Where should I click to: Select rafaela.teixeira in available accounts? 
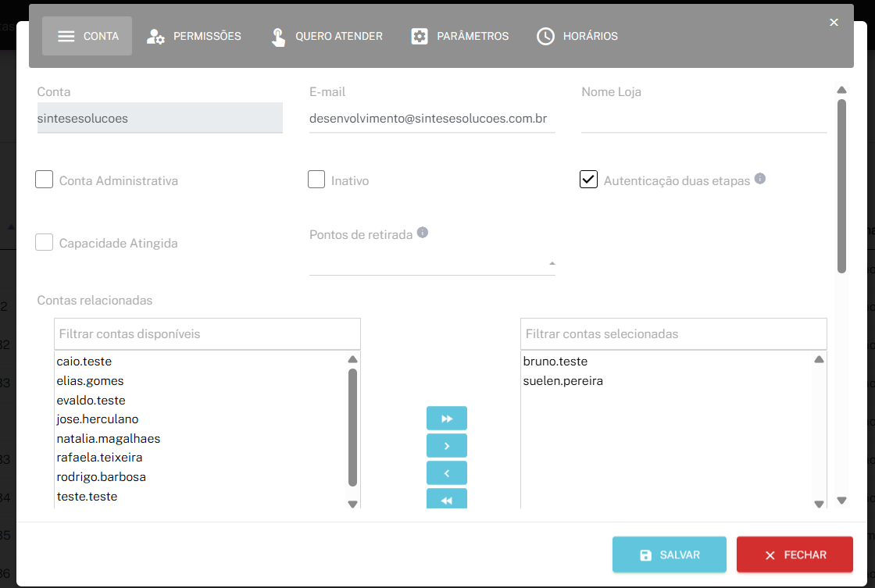pyautogui.click(x=99, y=458)
